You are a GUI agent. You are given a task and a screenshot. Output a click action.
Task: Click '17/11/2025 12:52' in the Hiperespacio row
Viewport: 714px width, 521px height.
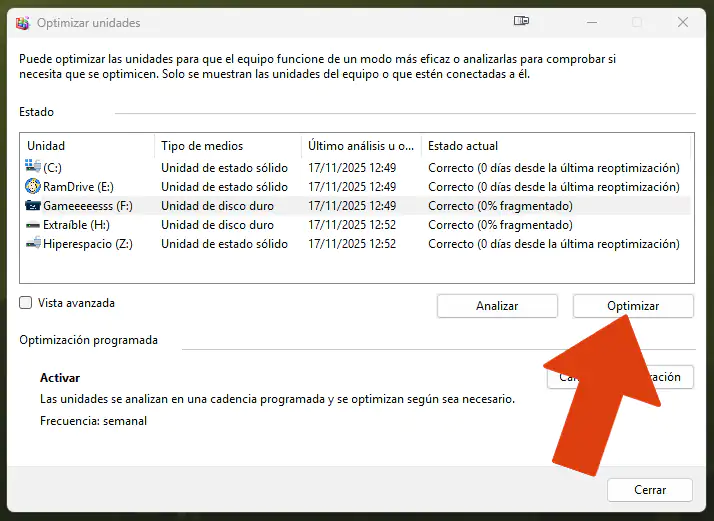[352, 244]
